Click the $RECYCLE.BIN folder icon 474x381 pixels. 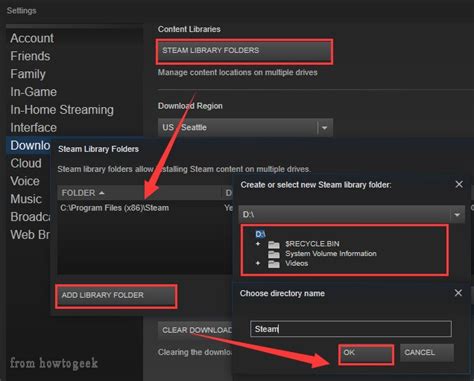click(x=274, y=245)
